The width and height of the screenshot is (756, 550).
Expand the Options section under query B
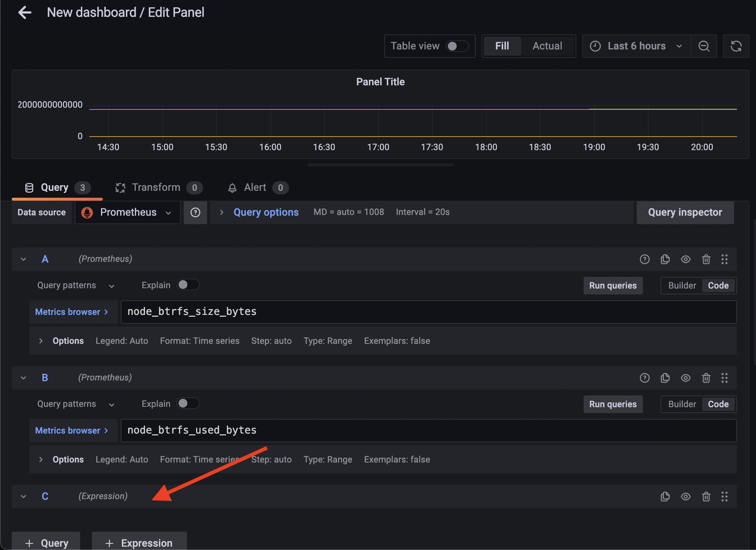click(41, 459)
